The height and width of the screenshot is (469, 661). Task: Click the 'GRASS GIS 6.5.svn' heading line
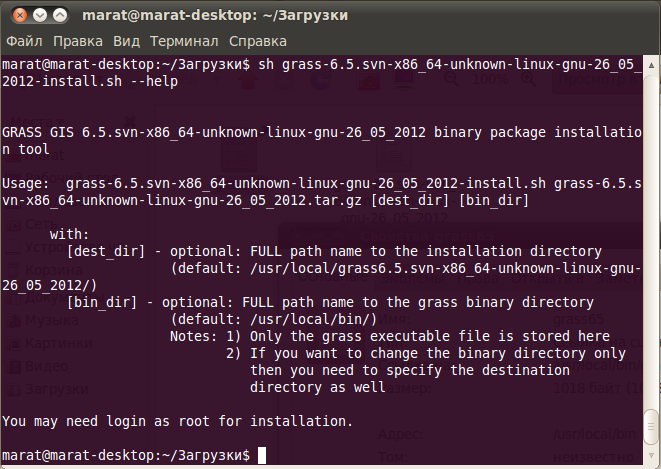point(322,132)
